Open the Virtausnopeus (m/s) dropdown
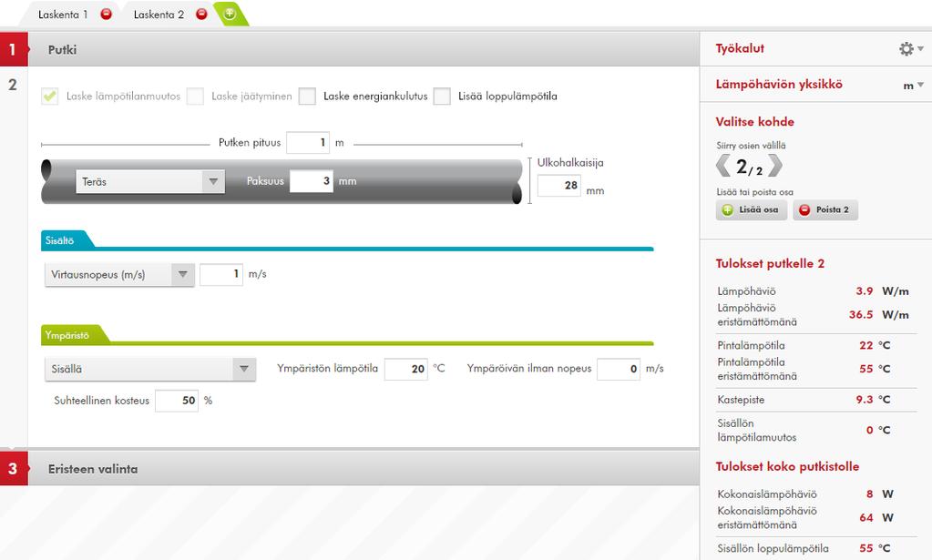The height and width of the screenshot is (560, 932). [x=119, y=274]
